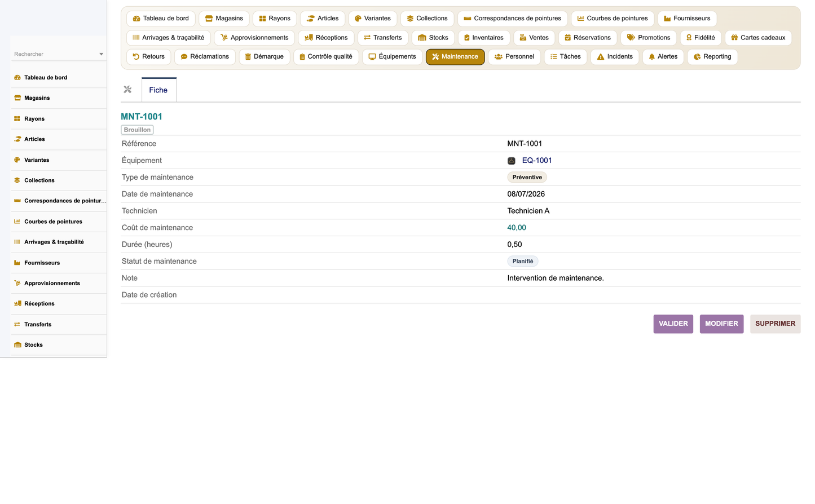
Task: Expand the Rechercher dropdown arrow
Action: tap(102, 54)
